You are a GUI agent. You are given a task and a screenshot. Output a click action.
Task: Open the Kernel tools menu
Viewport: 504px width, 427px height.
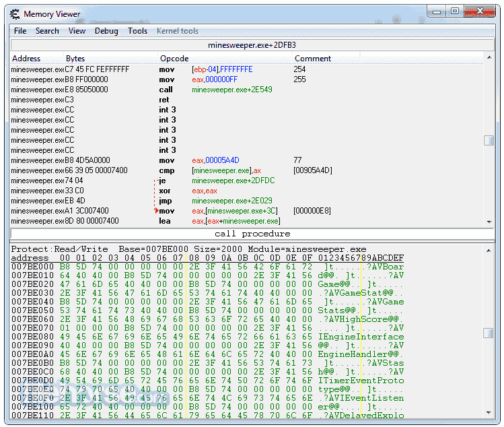pyautogui.click(x=178, y=31)
